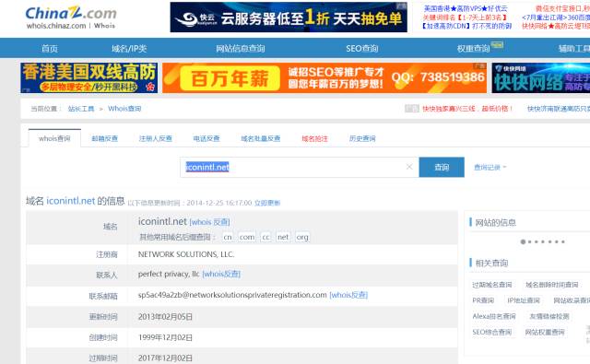The width and height of the screenshot is (590, 364).
Task: Open the 权重查询 nav menu
Action: [473, 48]
